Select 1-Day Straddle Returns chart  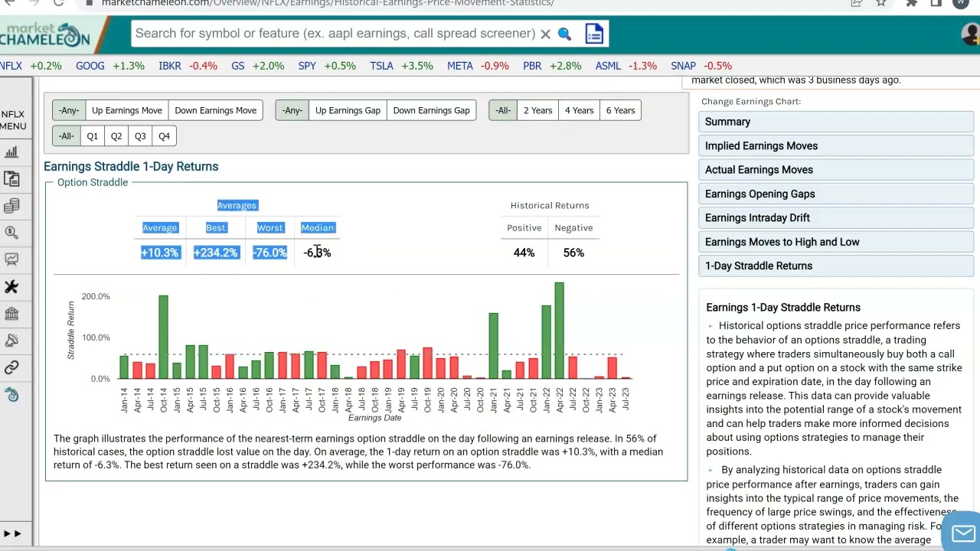coord(836,266)
